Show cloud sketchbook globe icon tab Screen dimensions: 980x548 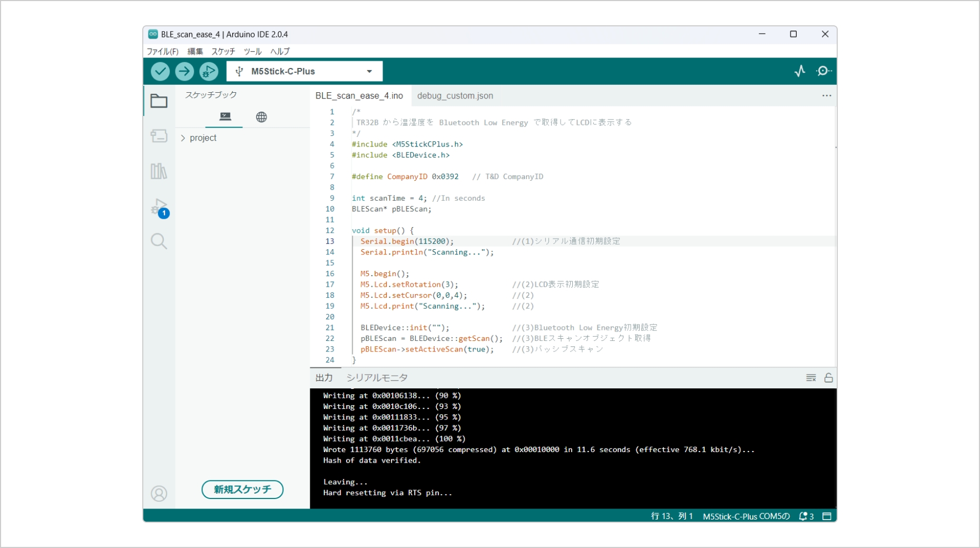point(261,117)
